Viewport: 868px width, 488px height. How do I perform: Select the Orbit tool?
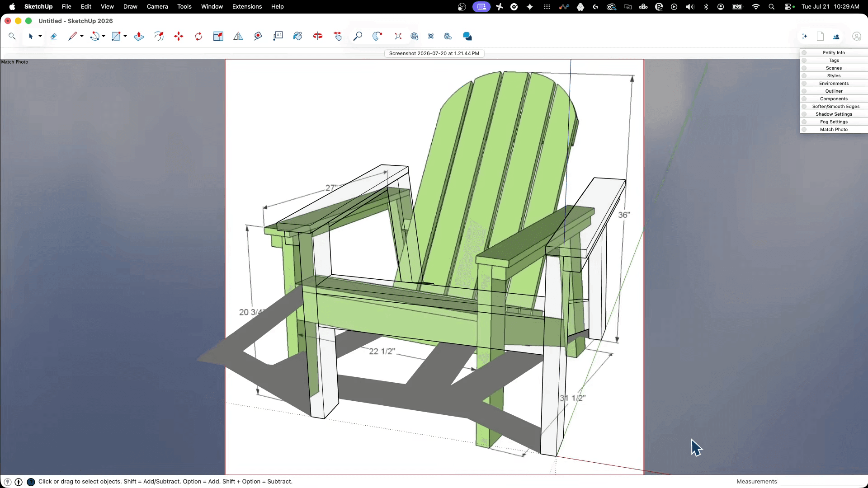(318, 37)
